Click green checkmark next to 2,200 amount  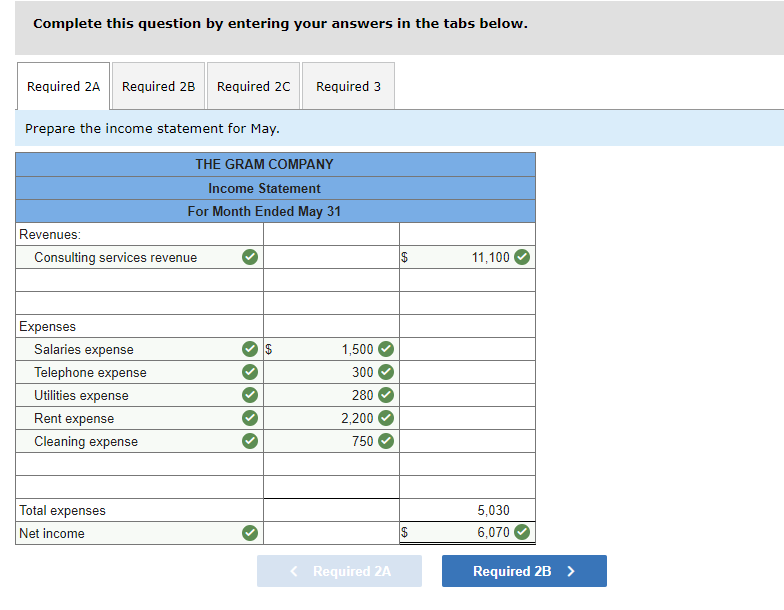coord(386,418)
